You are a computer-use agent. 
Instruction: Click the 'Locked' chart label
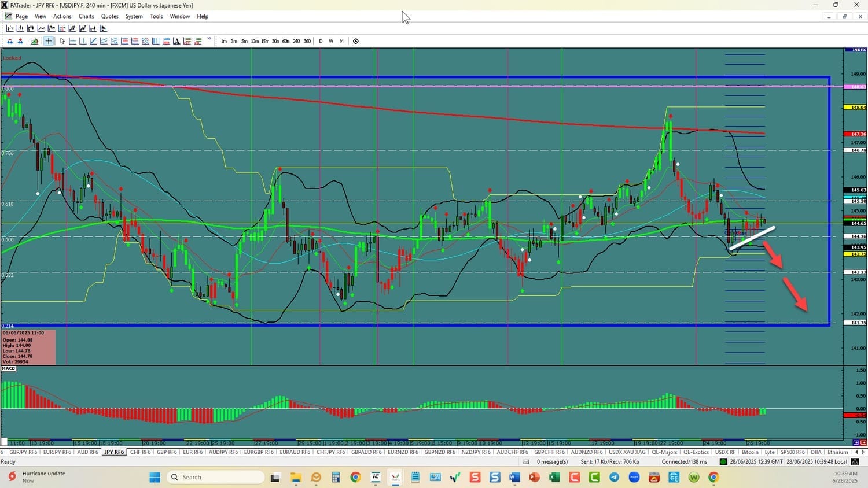12,58
